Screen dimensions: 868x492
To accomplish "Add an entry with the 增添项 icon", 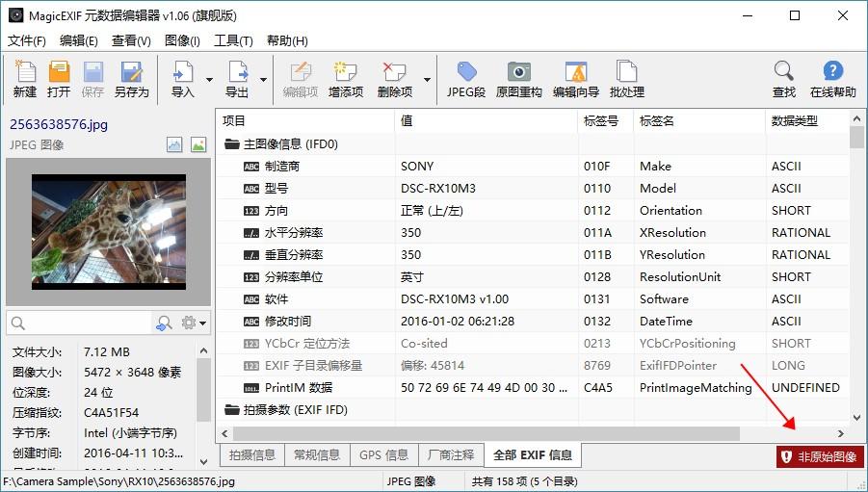I will point(346,71).
